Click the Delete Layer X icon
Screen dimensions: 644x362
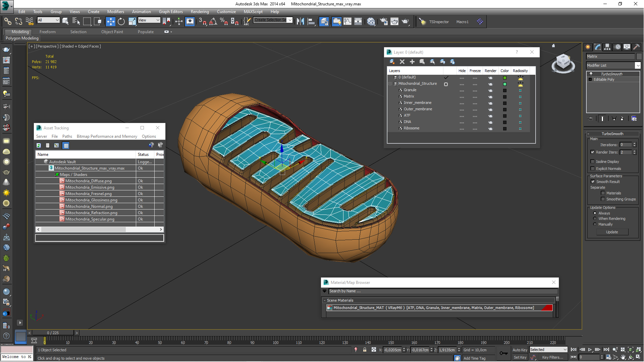pos(402,62)
